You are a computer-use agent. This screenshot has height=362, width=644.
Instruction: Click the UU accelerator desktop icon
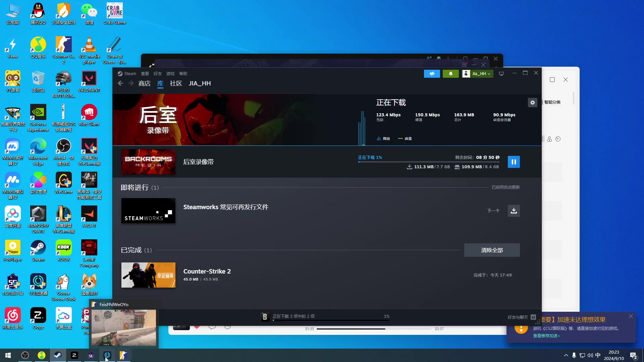coord(38,282)
